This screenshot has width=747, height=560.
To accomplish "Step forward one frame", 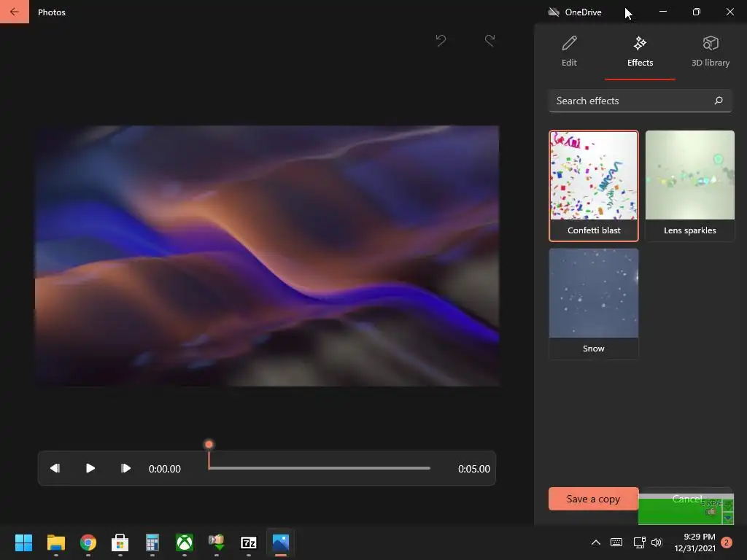I will tap(125, 469).
